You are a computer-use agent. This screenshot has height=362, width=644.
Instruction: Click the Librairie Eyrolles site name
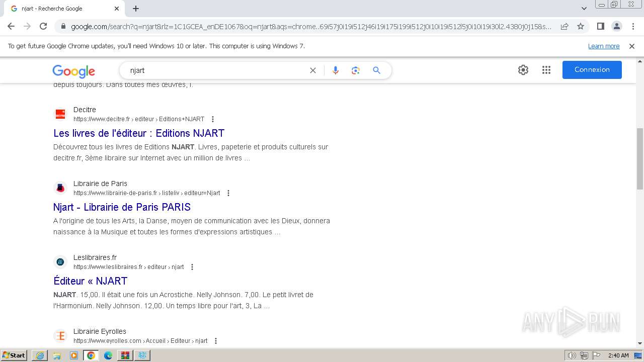tap(100, 331)
